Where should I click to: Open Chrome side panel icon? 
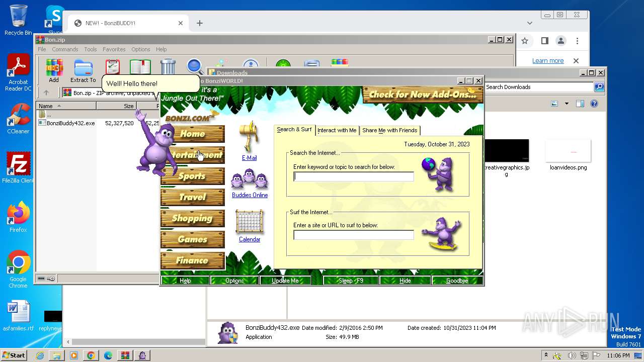coord(544,41)
